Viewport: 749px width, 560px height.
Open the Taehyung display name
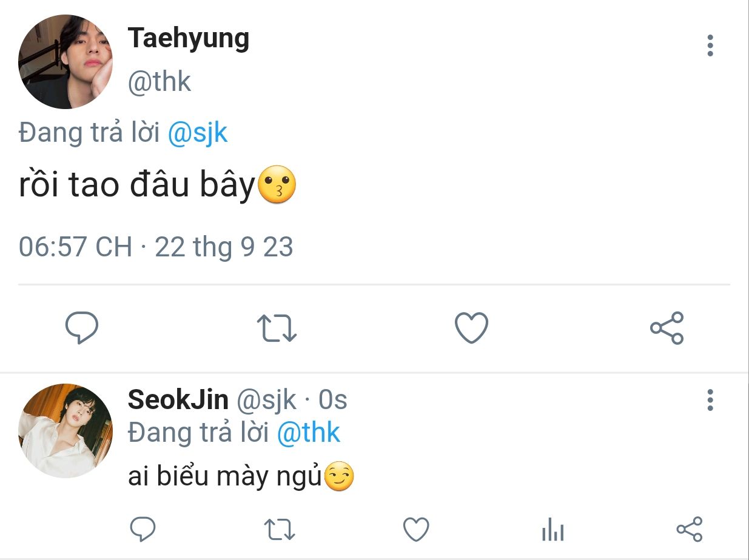pyautogui.click(x=189, y=39)
